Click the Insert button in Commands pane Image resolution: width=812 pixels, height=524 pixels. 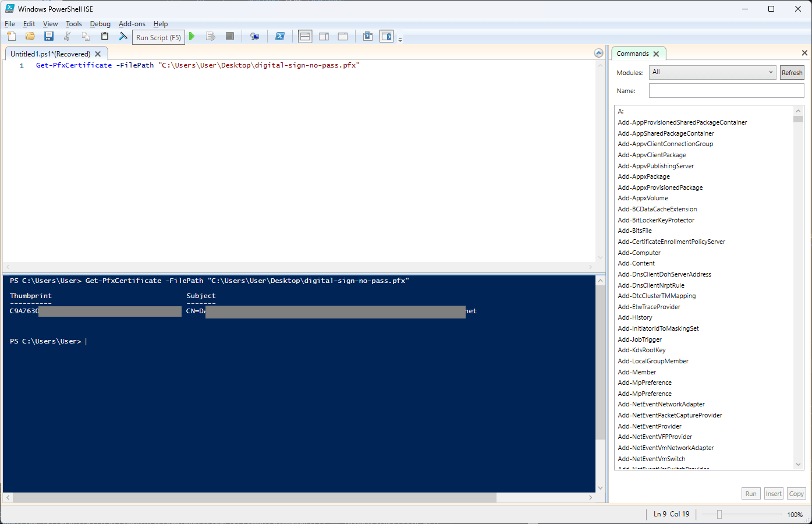774,494
